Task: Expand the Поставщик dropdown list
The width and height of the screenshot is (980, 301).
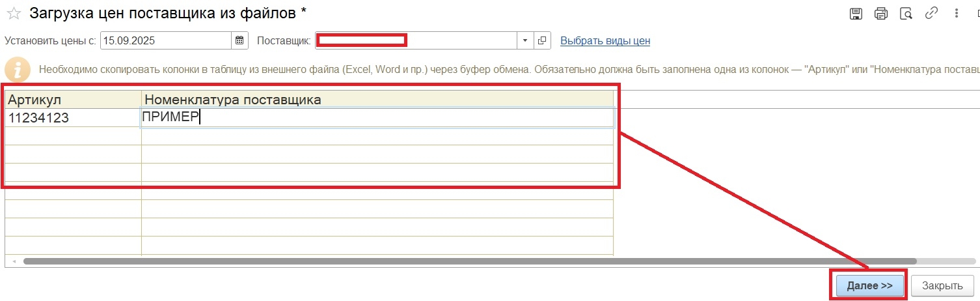Action: [x=525, y=40]
